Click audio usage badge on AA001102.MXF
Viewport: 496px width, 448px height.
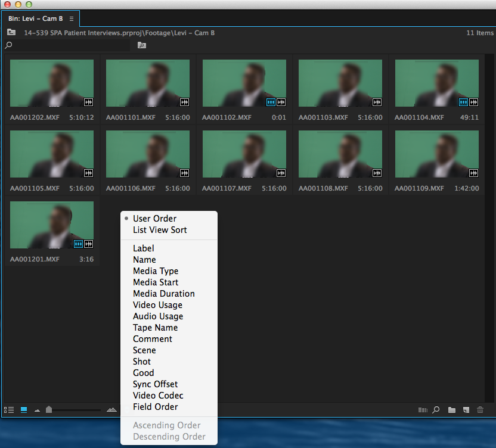pyautogui.click(x=281, y=102)
